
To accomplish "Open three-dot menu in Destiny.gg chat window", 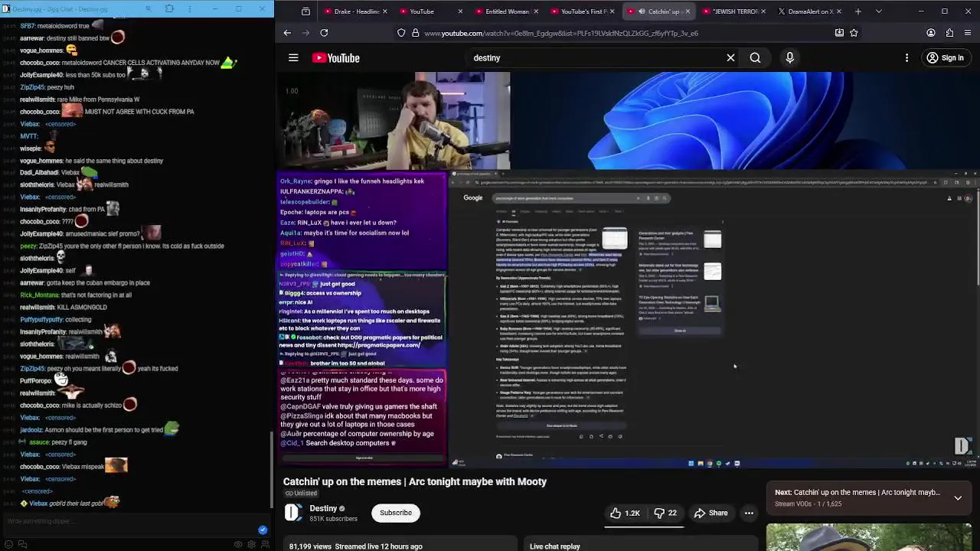I will click(191, 8).
